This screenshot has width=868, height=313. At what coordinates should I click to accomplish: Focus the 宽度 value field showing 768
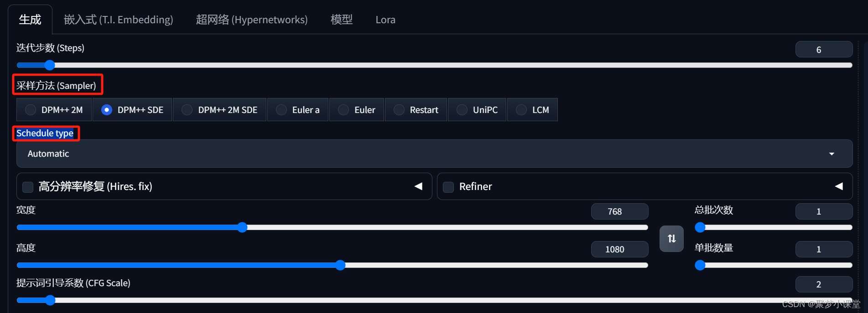coord(619,211)
